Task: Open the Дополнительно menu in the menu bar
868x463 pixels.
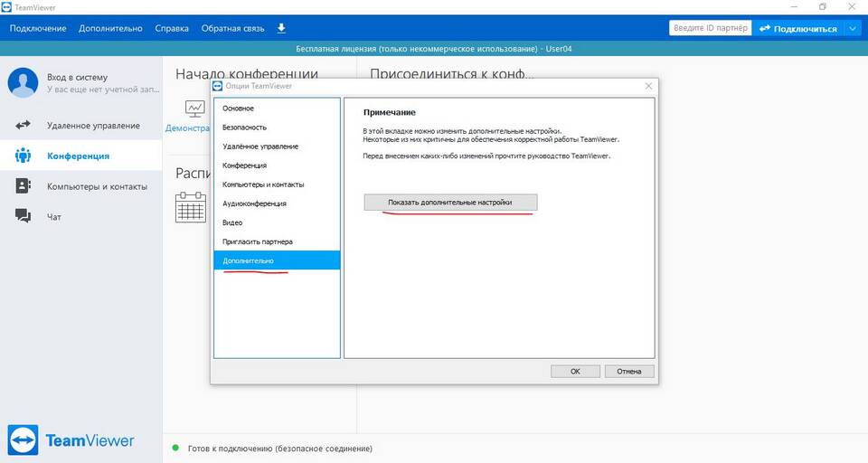Action: 110,28
